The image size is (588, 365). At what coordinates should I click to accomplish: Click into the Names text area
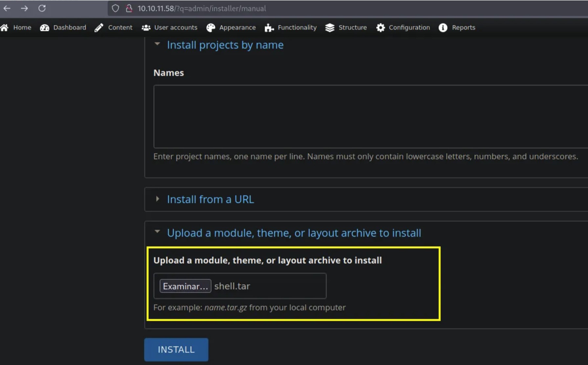pyautogui.click(x=371, y=117)
